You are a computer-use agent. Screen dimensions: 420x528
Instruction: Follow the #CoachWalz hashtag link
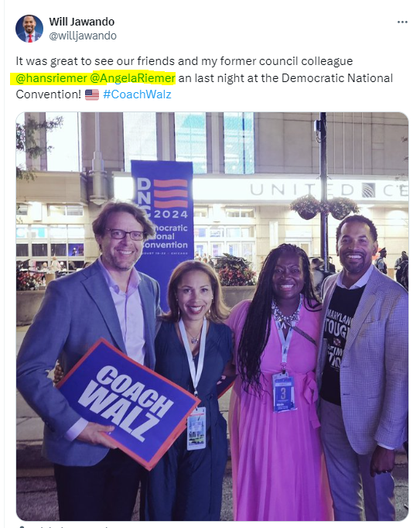coord(137,94)
